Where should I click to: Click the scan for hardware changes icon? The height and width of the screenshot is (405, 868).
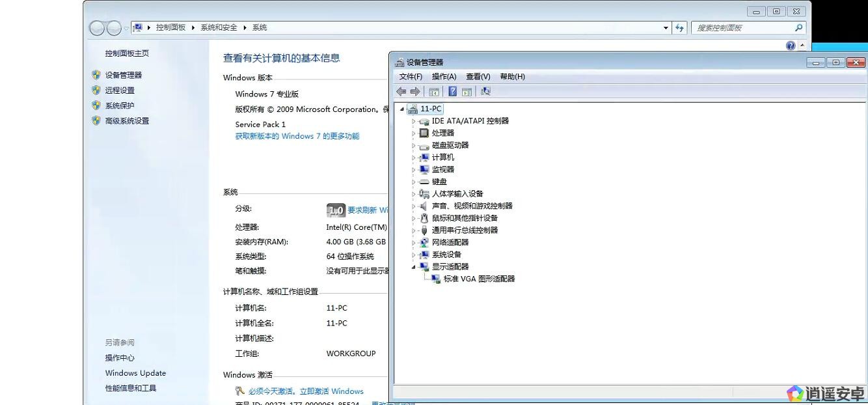(485, 92)
